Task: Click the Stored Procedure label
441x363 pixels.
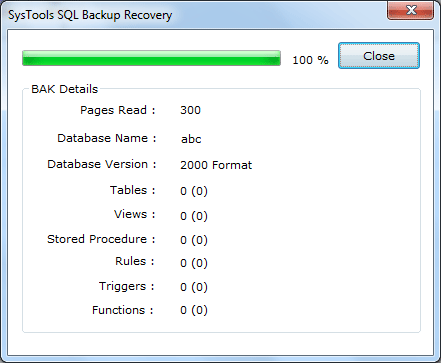Action: (101, 239)
